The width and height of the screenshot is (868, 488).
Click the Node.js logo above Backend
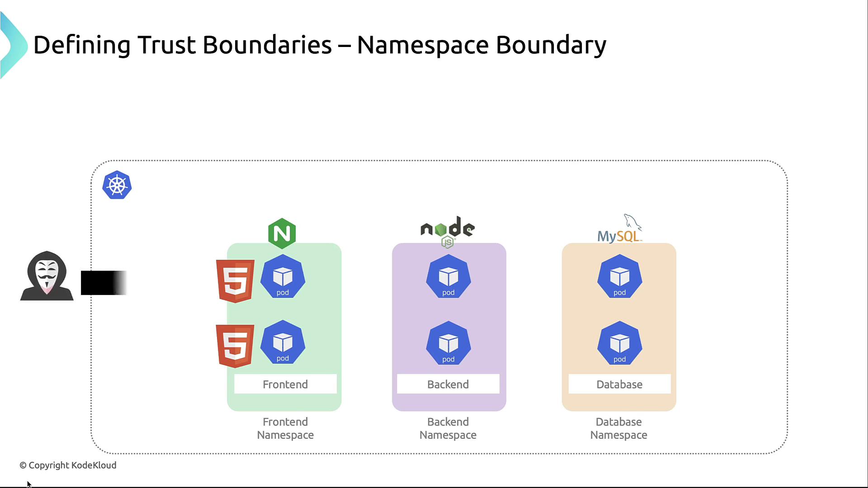tap(448, 231)
